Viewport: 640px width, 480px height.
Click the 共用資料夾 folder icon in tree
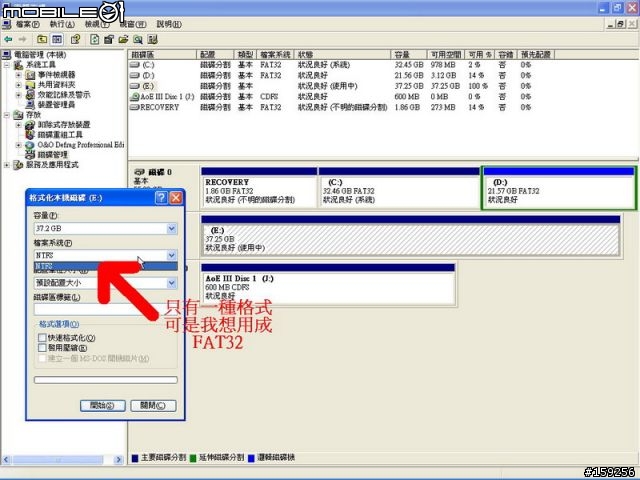[30, 85]
